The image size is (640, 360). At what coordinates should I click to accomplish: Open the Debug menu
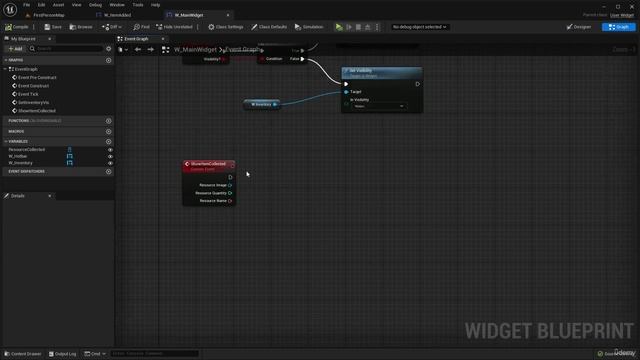click(95, 5)
